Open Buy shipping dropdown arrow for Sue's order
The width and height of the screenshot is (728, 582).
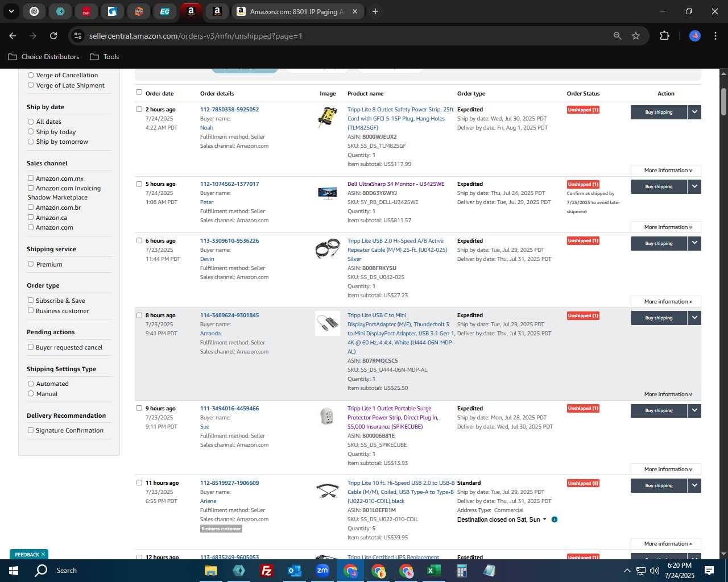pyautogui.click(x=694, y=410)
